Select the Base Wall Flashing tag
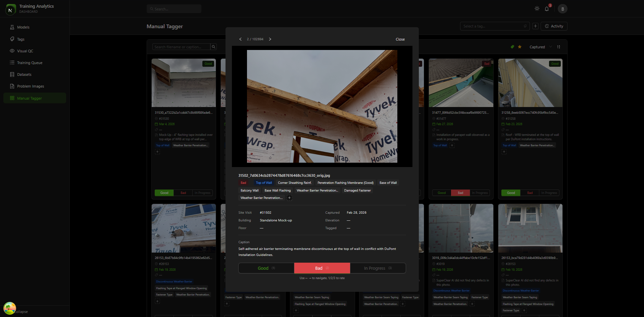The image size is (644, 317). (x=278, y=191)
